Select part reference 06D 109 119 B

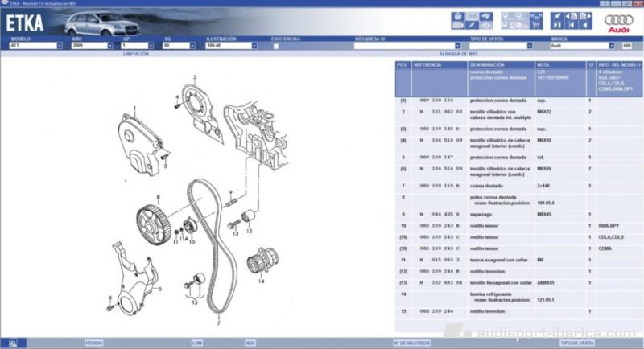point(440,186)
